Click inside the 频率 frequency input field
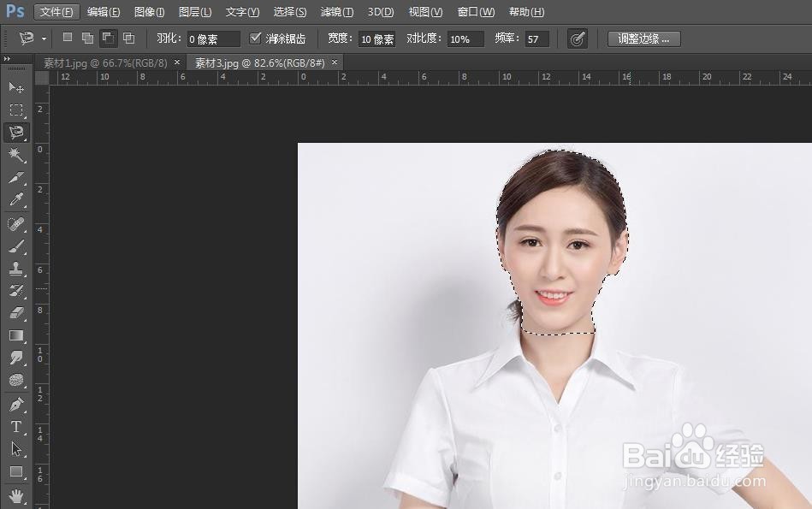812x509 pixels. coord(536,38)
